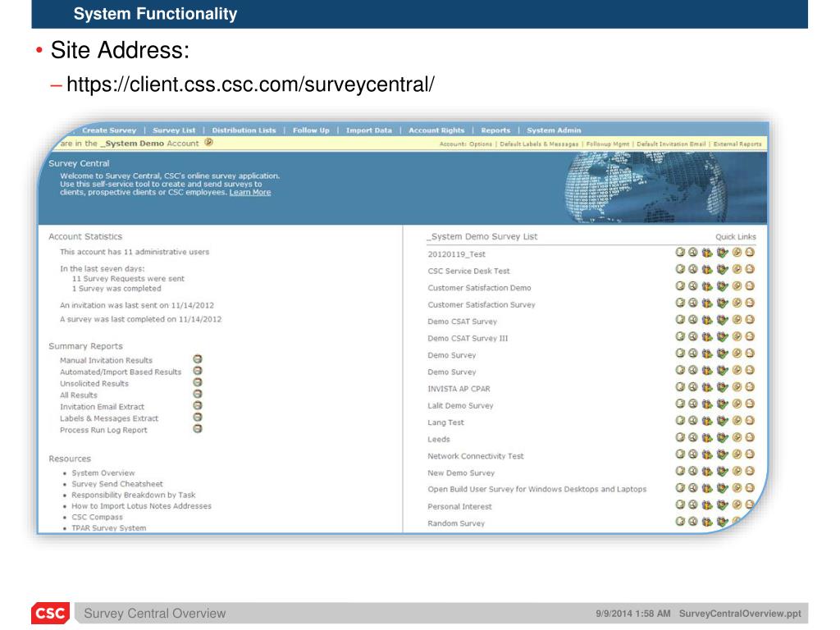840x630 pixels.
Task: Click magnifier icon for Lalit Demo Survey
Action: click(x=692, y=404)
